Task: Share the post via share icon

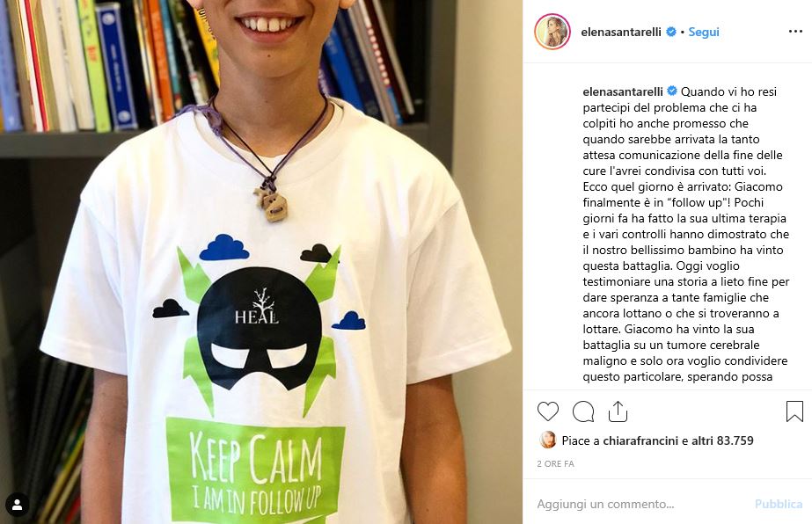Action: tap(618, 411)
